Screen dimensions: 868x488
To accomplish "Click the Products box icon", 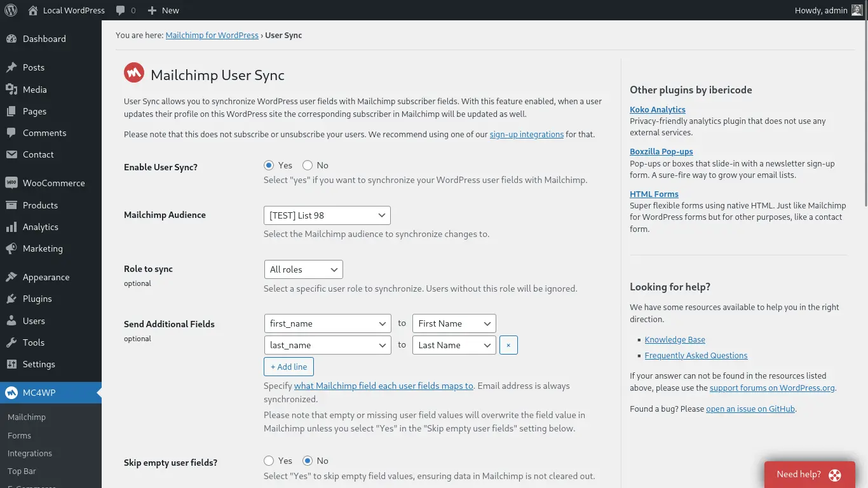I will (x=11, y=205).
